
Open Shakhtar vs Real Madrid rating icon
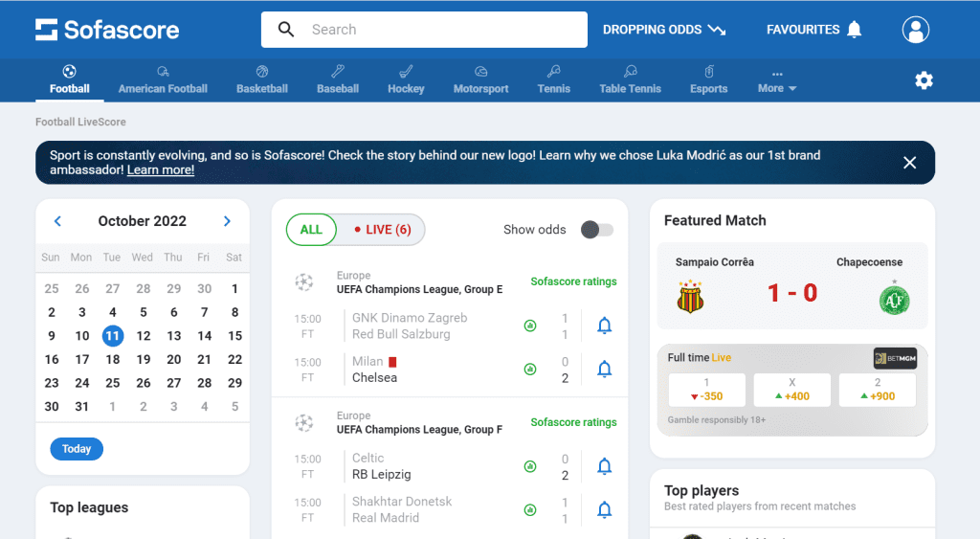point(530,510)
